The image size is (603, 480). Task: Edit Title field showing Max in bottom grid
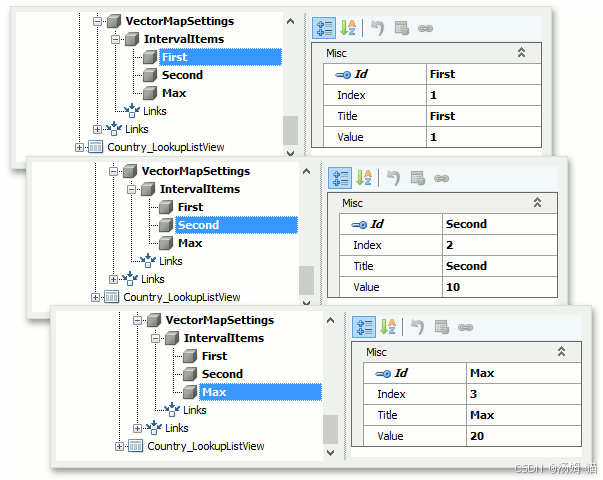523,415
